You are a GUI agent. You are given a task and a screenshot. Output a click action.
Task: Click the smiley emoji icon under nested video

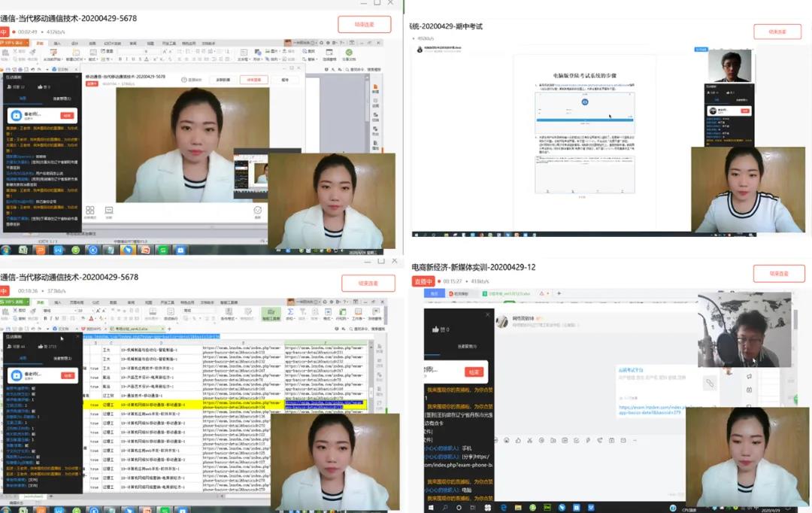[x=258, y=211]
